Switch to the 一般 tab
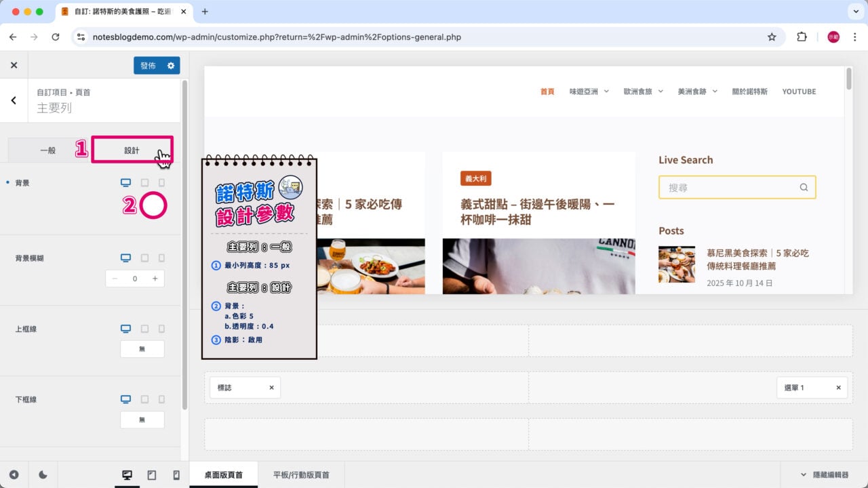Screen dimensions: 868x488 47,150
